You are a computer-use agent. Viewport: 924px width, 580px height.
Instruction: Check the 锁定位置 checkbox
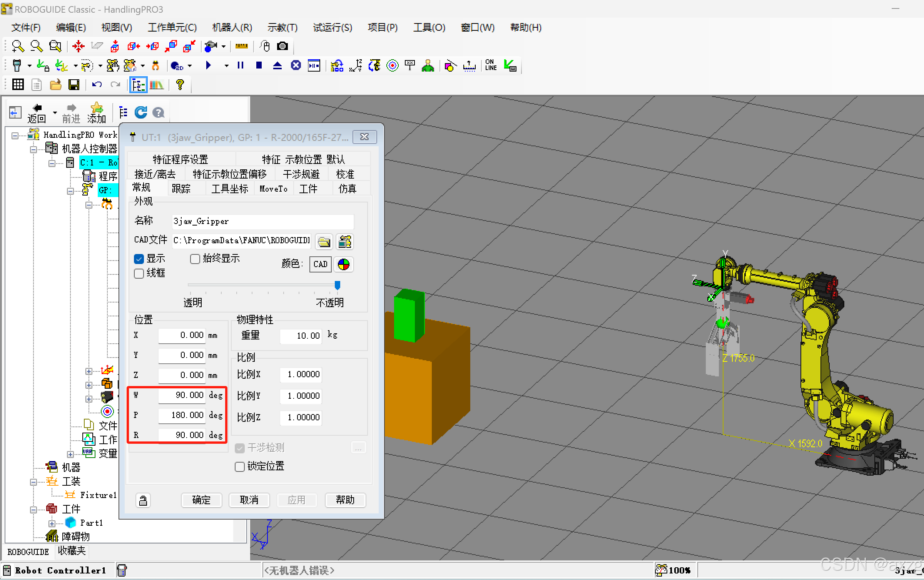tap(240, 467)
